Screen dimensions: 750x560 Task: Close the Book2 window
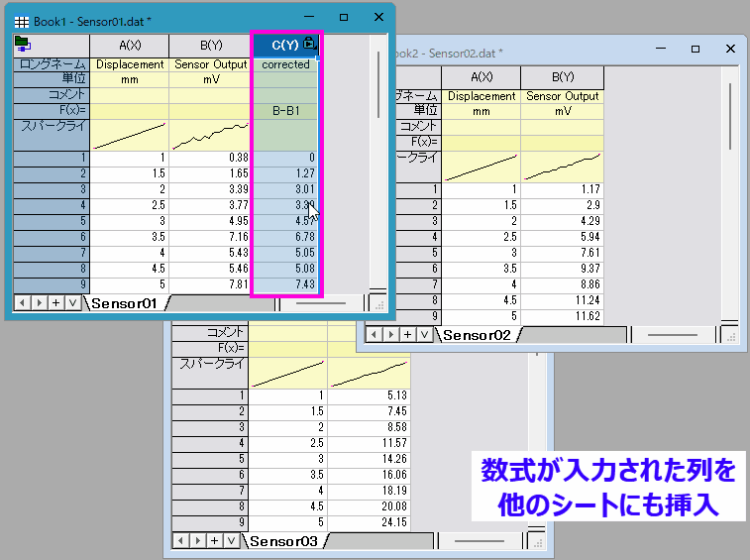coord(730,49)
